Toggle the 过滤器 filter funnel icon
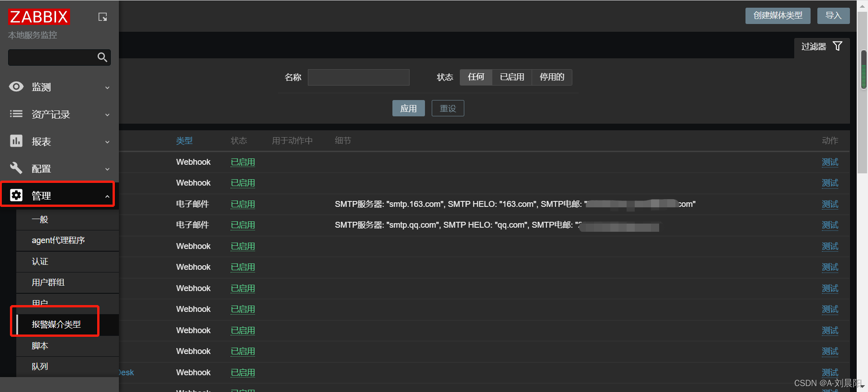Screen dimensions: 868x392 pos(837,46)
